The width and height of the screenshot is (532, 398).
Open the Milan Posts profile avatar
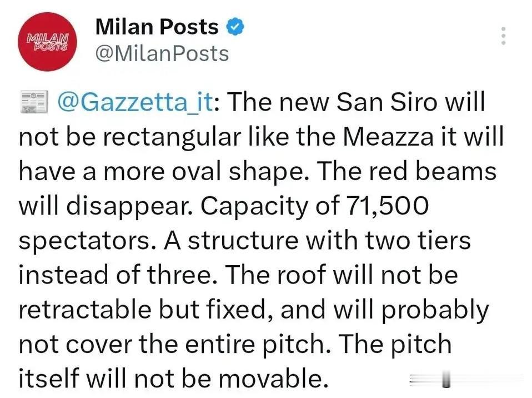coord(48,42)
